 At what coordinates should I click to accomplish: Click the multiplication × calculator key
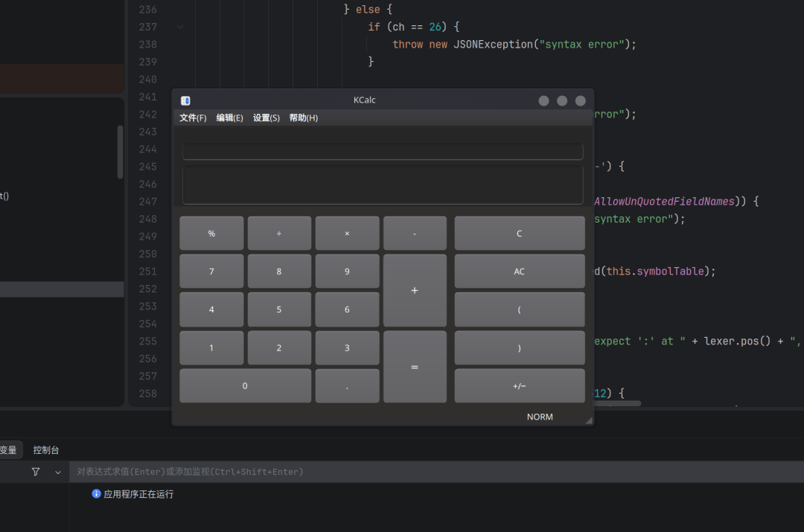click(347, 233)
